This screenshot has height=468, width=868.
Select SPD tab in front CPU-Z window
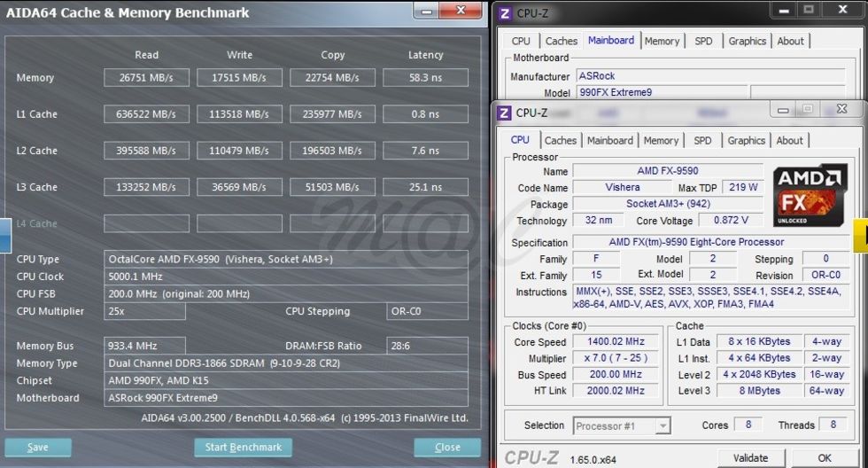pos(702,140)
